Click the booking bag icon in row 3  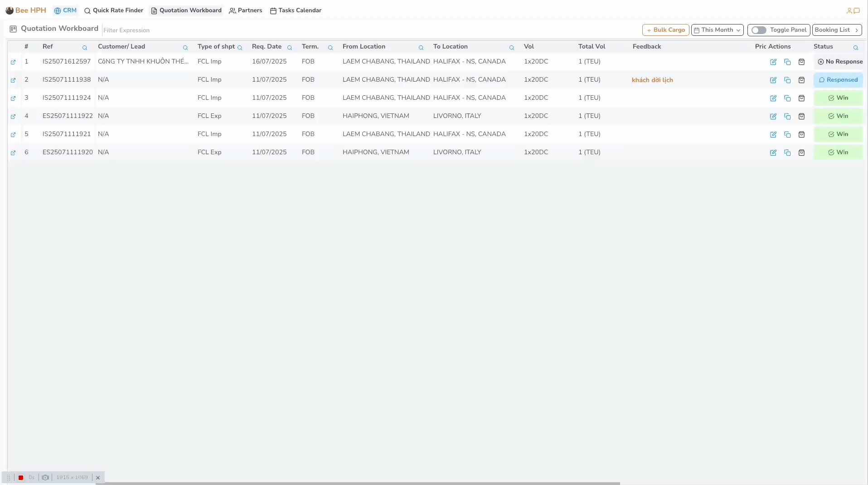801,98
